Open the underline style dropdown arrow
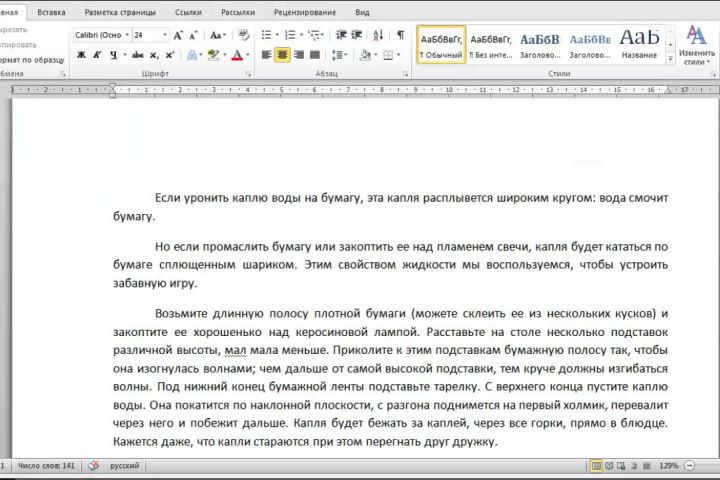 click(x=124, y=55)
